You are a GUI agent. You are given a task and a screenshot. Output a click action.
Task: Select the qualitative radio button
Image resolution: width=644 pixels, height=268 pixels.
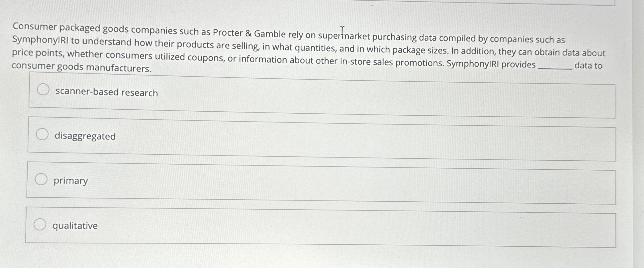[x=40, y=224]
